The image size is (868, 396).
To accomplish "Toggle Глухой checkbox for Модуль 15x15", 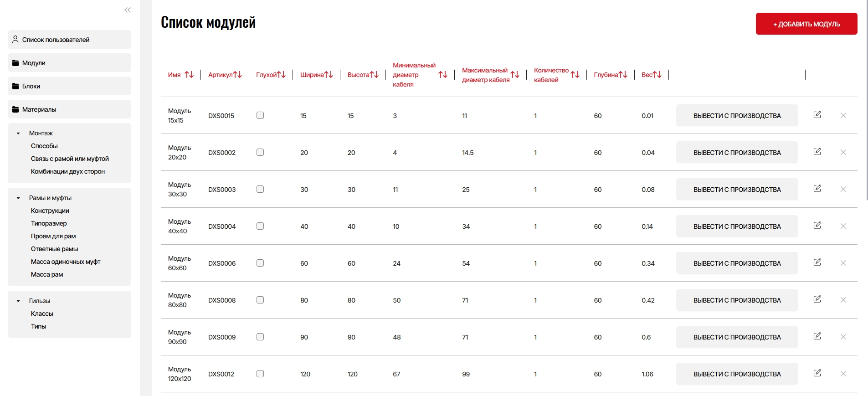I will coord(260,115).
